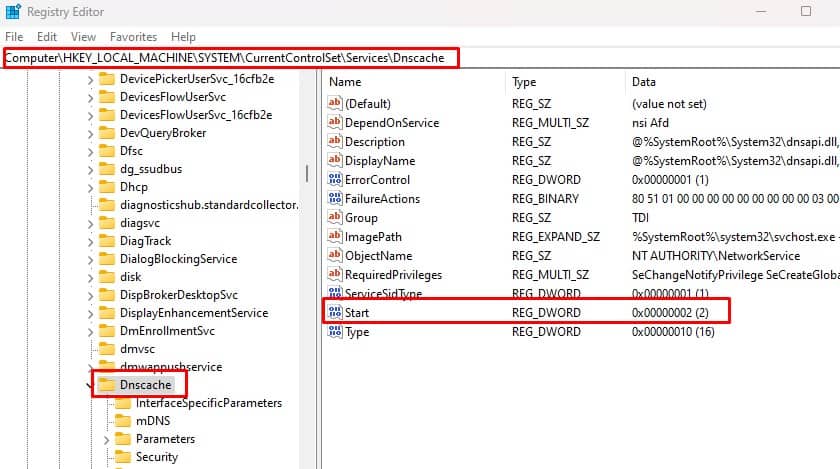Expand the DevQueryBroker key
Viewport: 840px width, 469px height.
pos(90,134)
